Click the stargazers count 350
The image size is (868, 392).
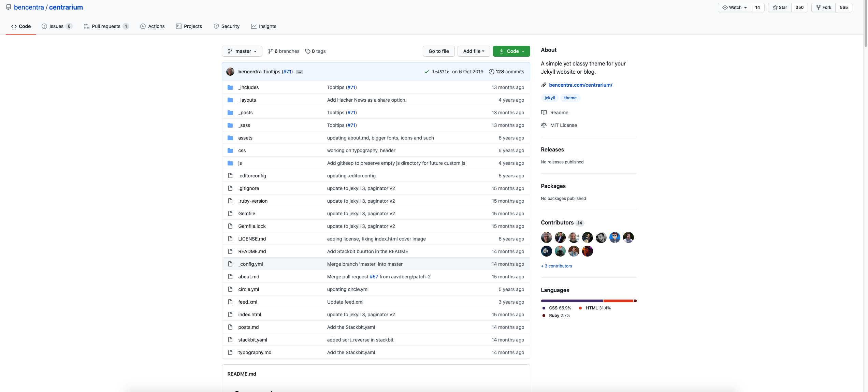pos(800,8)
